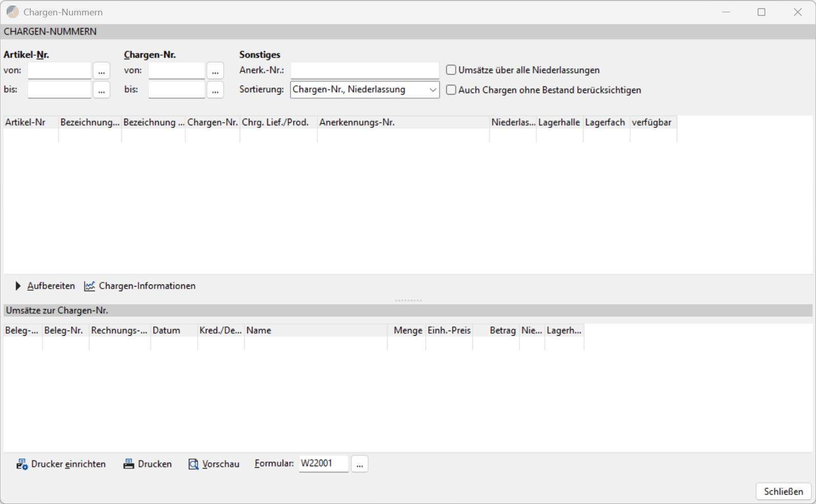The height and width of the screenshot is (504, 816).
Task: Expand the Sortierung dropdown
Action: tap(433, 90)
